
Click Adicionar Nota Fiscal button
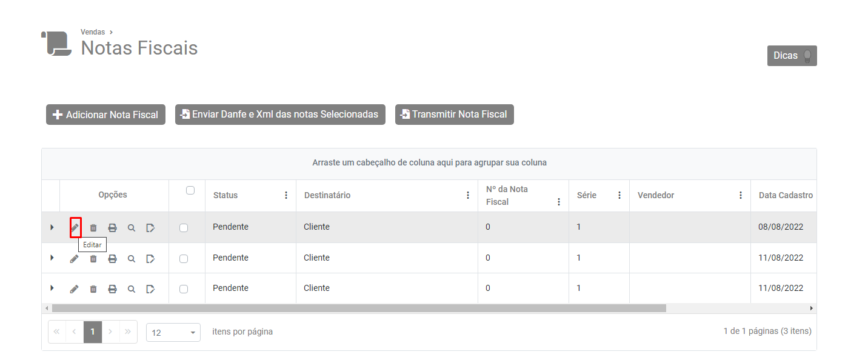(106, 115)
